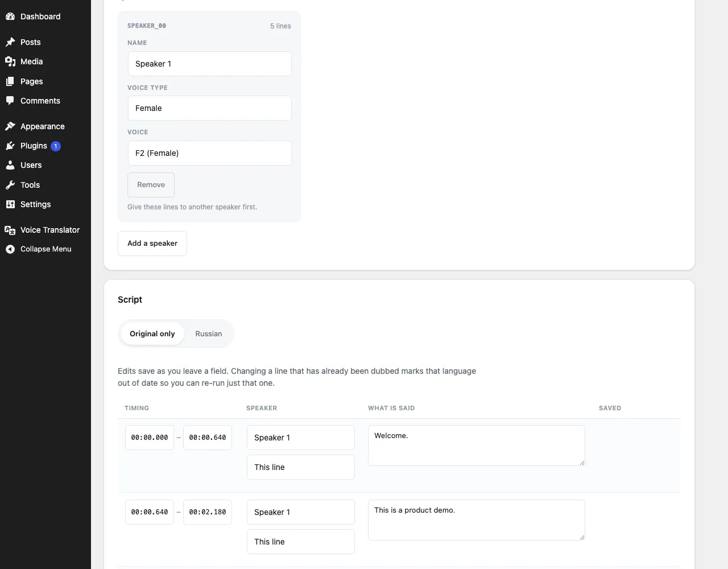The image size is (728, 569).
Task: Click the Pages icon in sidebar
Action: 10,81
